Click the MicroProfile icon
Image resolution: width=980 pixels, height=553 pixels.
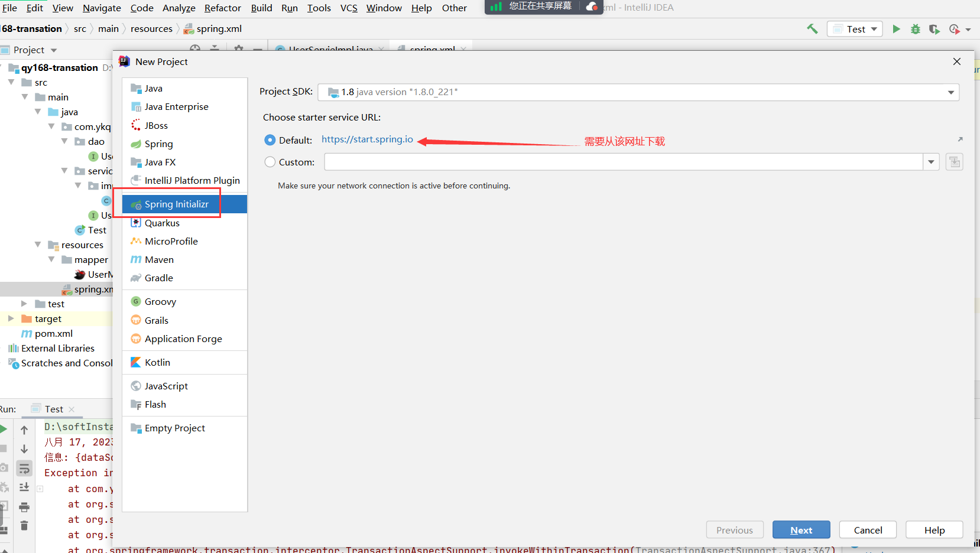point(136,241)
